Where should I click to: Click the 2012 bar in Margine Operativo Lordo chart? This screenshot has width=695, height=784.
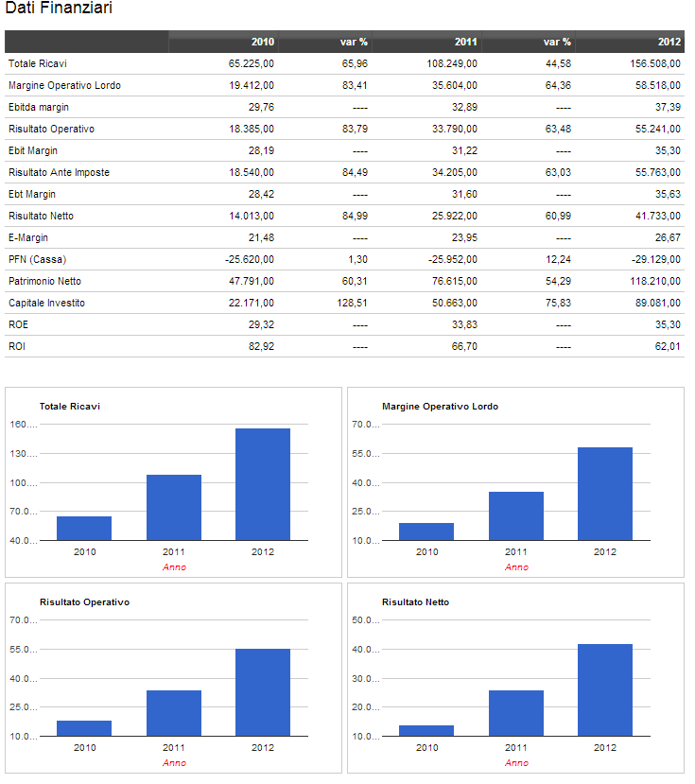[605, 494]
